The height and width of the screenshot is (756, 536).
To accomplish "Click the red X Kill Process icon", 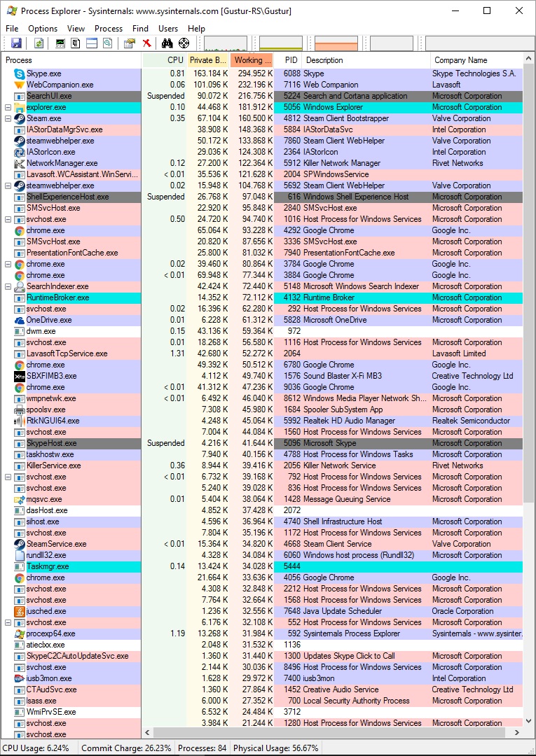I will [x=146, y=43].
